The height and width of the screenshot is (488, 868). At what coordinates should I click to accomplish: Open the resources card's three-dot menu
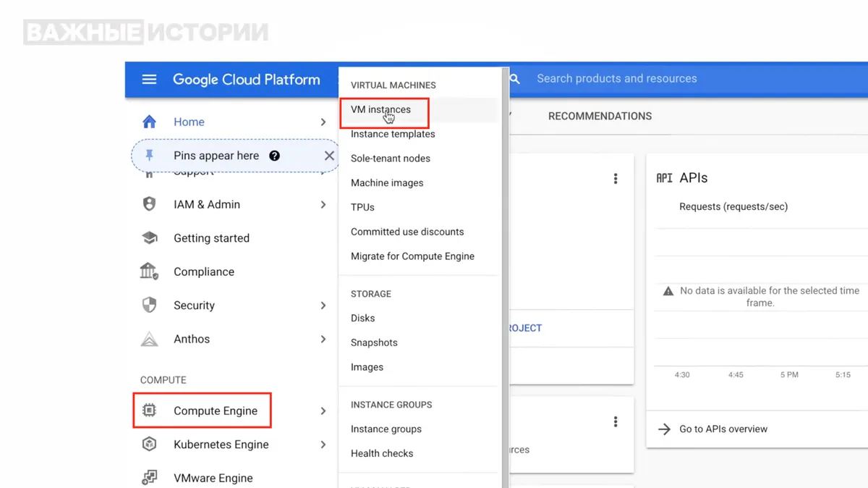click(x=616, y=421)
